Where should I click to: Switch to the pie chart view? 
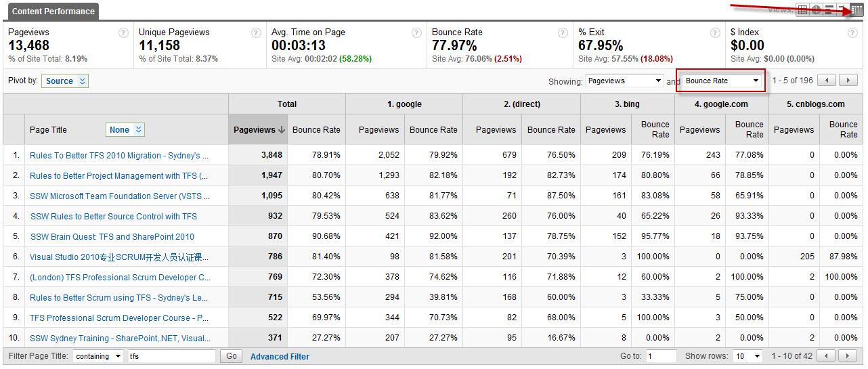817,10
